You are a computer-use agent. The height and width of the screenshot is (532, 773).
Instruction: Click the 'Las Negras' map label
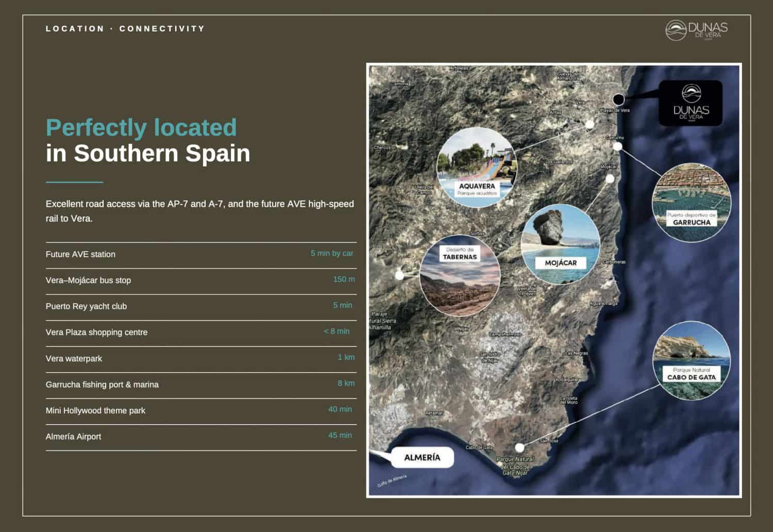pyautogui.click(x=576, y=353)
